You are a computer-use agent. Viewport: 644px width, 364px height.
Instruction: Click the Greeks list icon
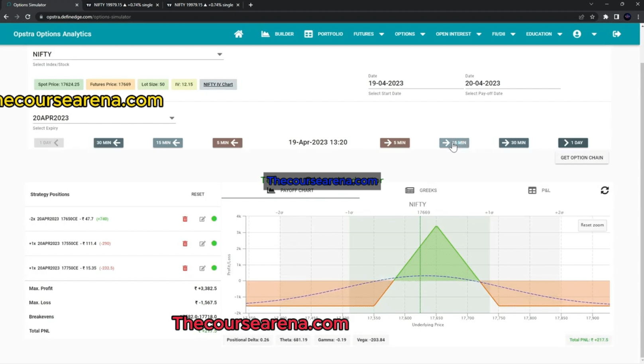(x=410, y=191)
